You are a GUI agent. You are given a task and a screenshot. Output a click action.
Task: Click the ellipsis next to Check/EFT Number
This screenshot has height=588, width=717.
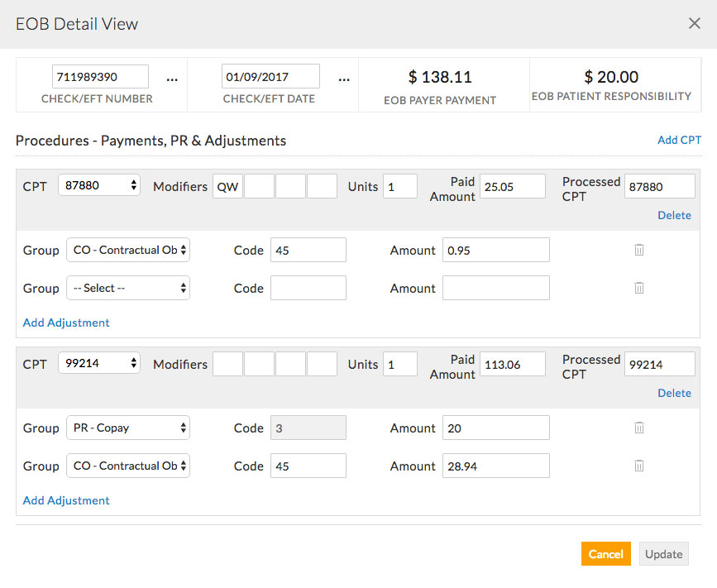(172, 78)
